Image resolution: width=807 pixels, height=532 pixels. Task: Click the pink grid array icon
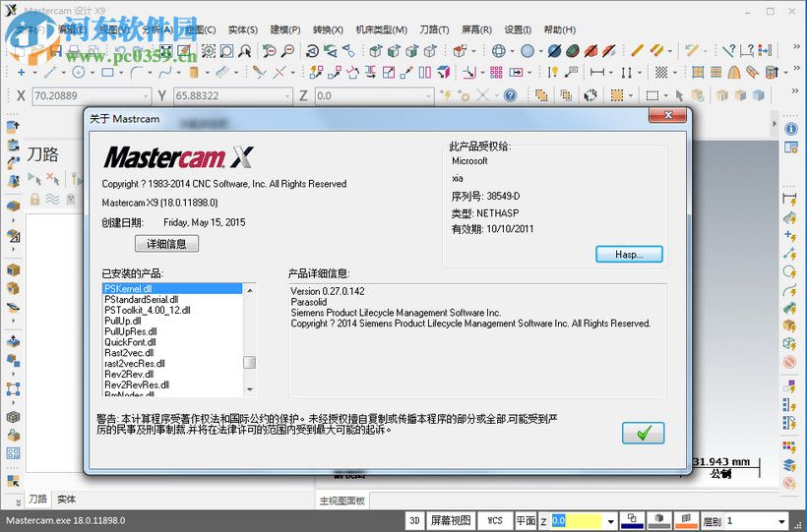pyautogui.click(x=496, y=72)
